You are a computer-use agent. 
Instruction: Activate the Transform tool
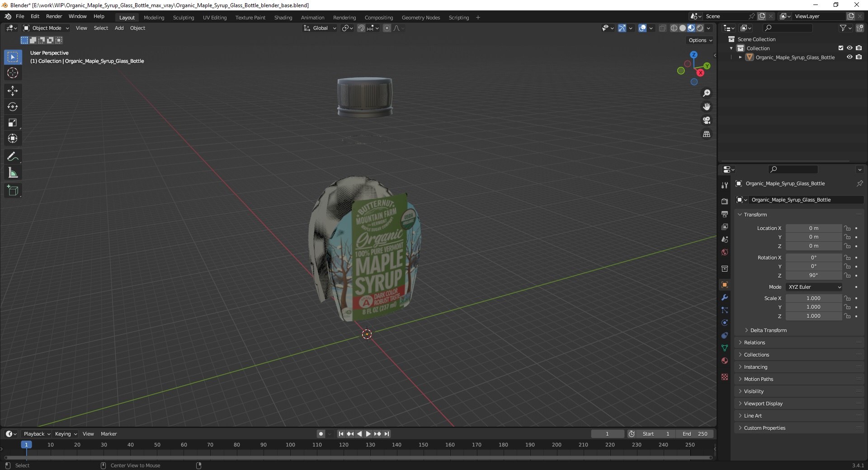pyautogui.click(x=13, y=138)
